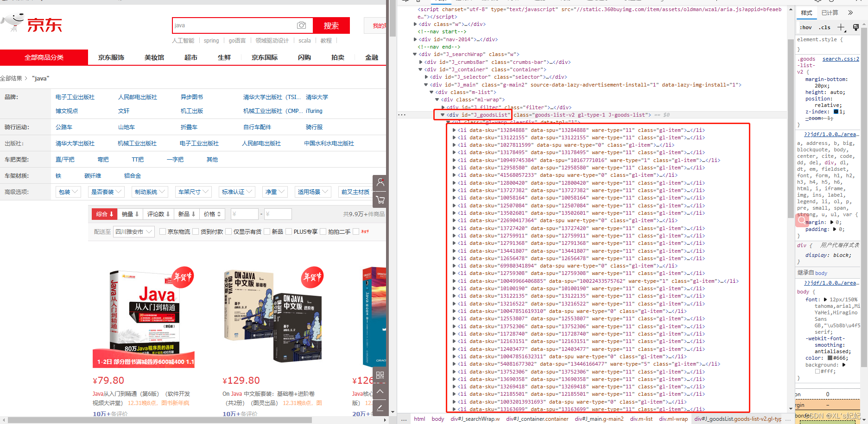868x424 pixels.
Task: Open the 适用场景 dropdown
Action: click(x=313, y=192)
